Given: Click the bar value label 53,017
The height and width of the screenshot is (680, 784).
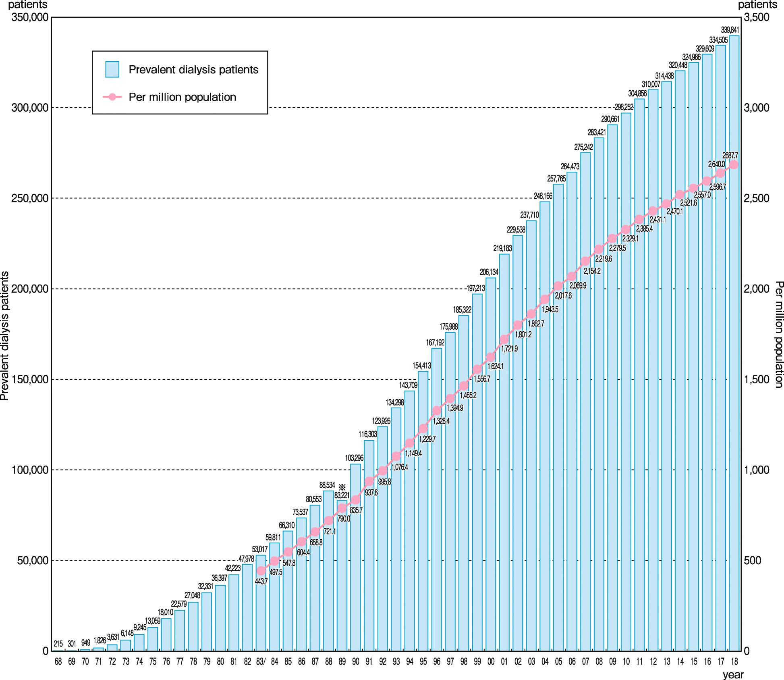Looking at the screenshot, I should point(259,549).
